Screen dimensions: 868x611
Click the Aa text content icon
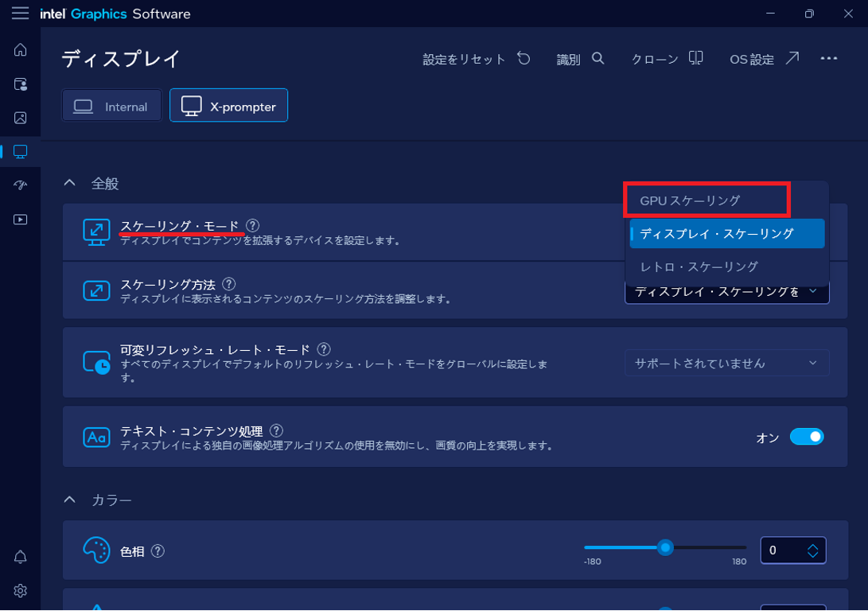(96, 438)
